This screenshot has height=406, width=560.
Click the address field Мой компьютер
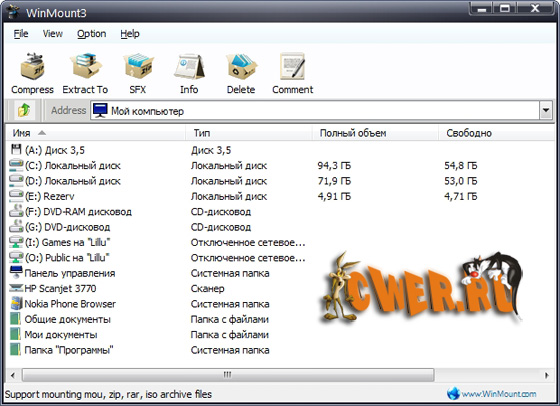click(314, 111)
